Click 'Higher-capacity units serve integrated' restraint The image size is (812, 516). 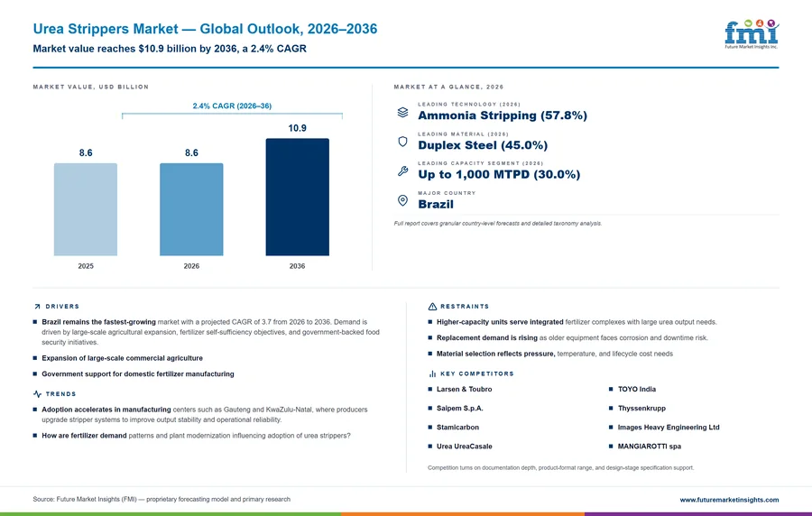[577, 322]
